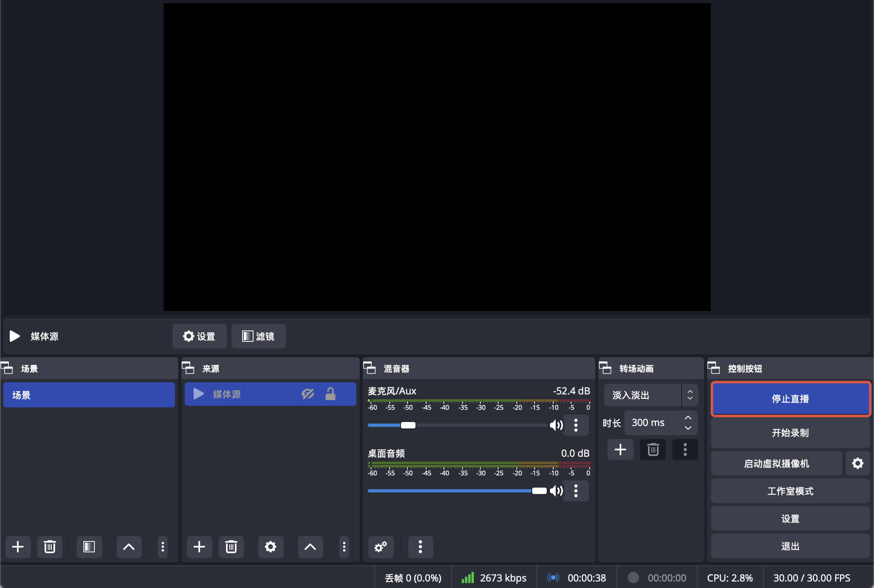Open the 滤镜 filters toolbar button
Image resolution: width=874 pixels, height=588 pixels.
(x=258, y=336)
